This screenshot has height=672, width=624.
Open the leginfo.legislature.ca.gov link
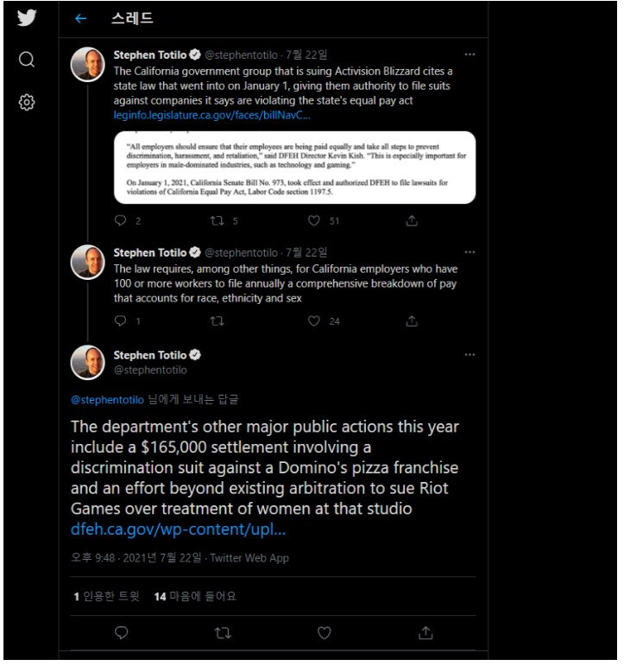(211, 115)
